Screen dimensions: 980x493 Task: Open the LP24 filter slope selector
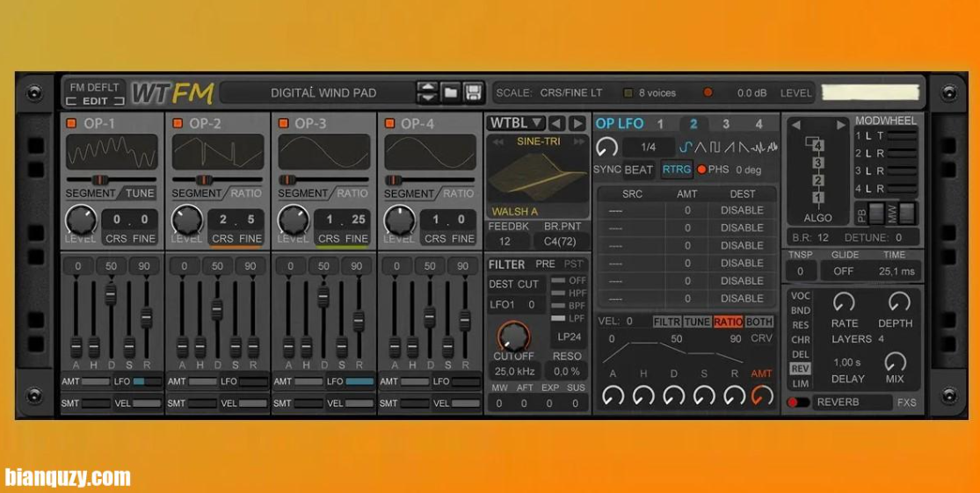click(x=568, y=337)
